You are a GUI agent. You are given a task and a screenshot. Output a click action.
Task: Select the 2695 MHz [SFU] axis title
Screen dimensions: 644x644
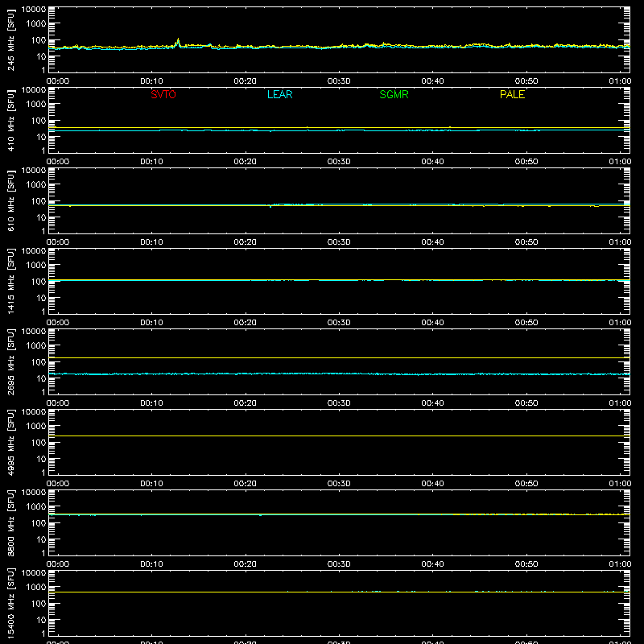pos(11,361)
